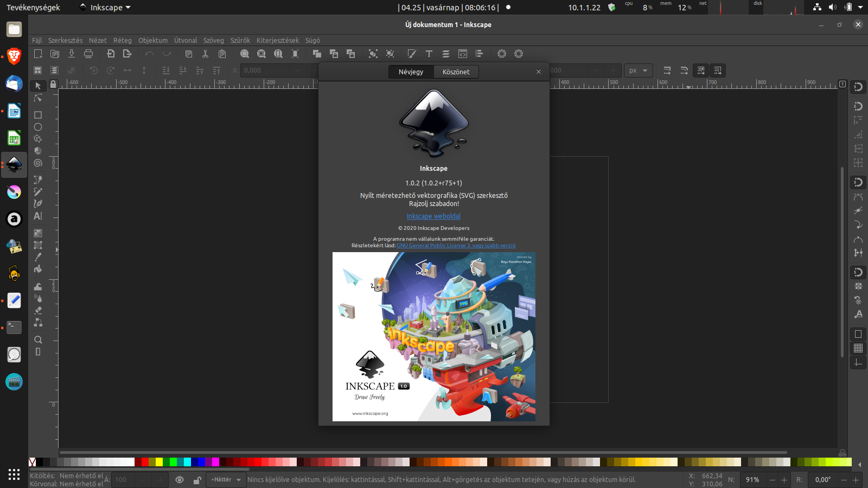Select the Calligraphy tool
868x488 pixels.
pos(38,203)
